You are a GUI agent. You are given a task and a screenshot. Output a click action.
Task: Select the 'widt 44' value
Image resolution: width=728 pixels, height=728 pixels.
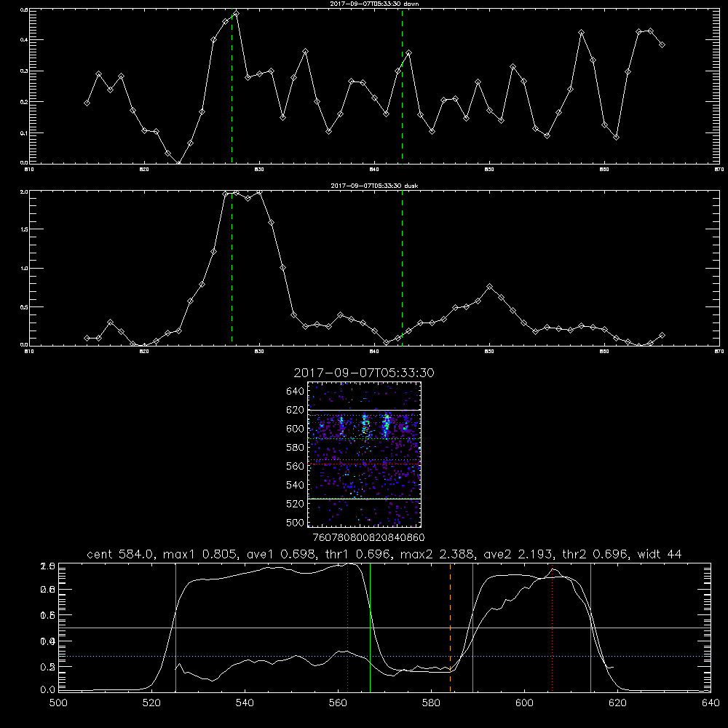coord(660,554)
